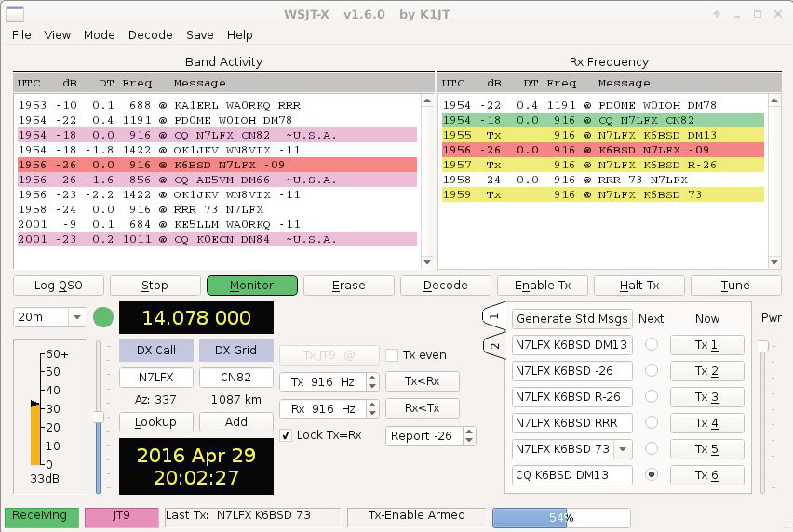Uncheck the Lock Tx=Rx checkbox
Viewport: 793px width, 532px height.
(286, 435)
